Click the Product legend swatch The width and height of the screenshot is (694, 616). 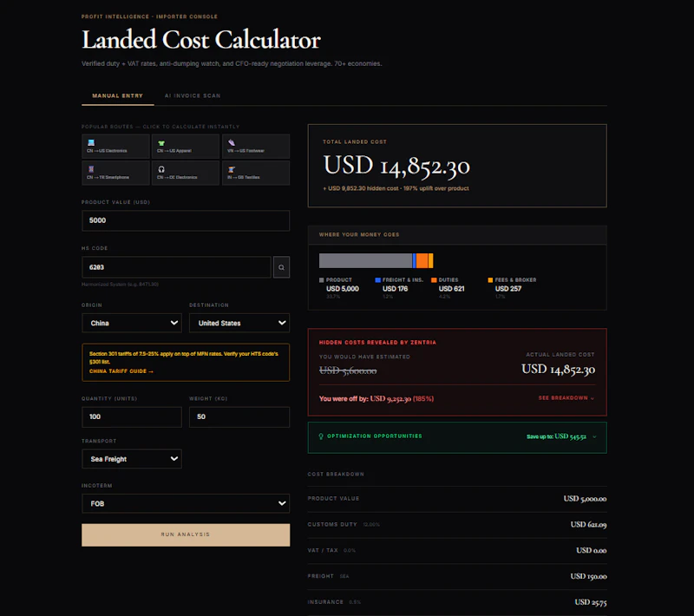pos(321,280)
